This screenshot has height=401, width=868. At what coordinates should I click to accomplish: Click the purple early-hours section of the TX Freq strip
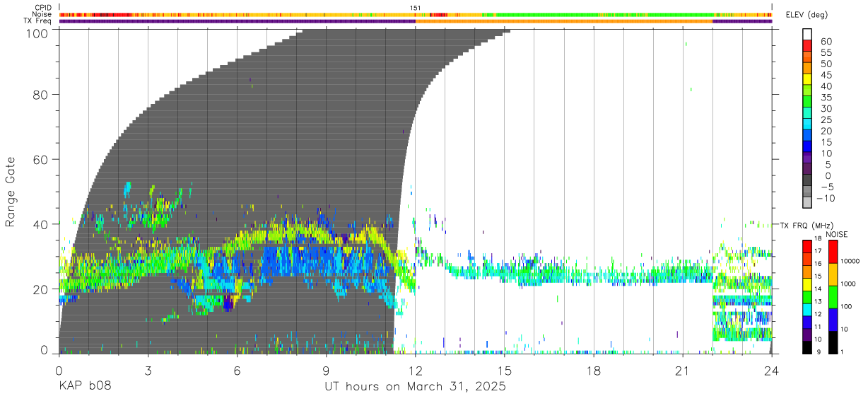(237, 21)
